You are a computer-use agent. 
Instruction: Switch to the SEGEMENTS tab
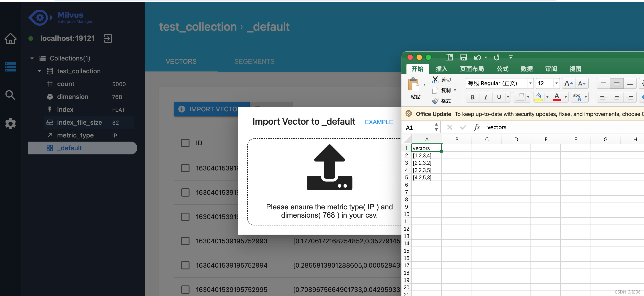(254, 61)
